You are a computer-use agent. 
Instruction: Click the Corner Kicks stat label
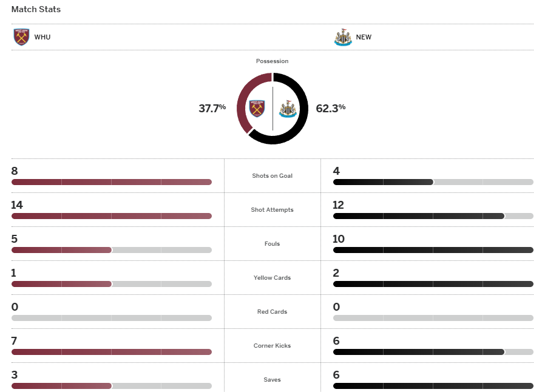(x=272, y=346)
